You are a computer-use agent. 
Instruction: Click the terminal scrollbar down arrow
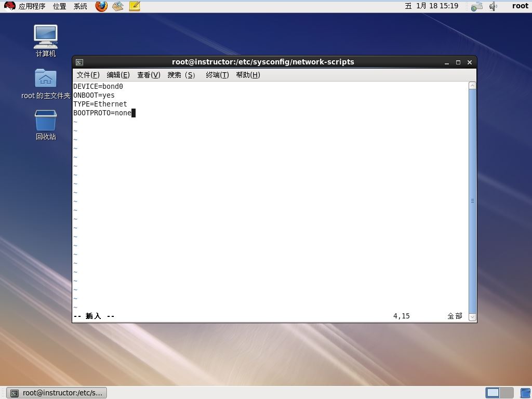click(x=472, y=317)
